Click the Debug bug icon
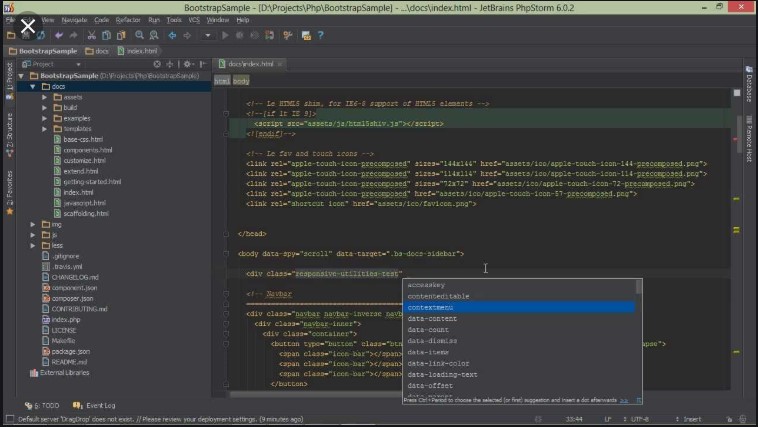The width and height of the screenshot is (758, 427). tap(239, 35)
